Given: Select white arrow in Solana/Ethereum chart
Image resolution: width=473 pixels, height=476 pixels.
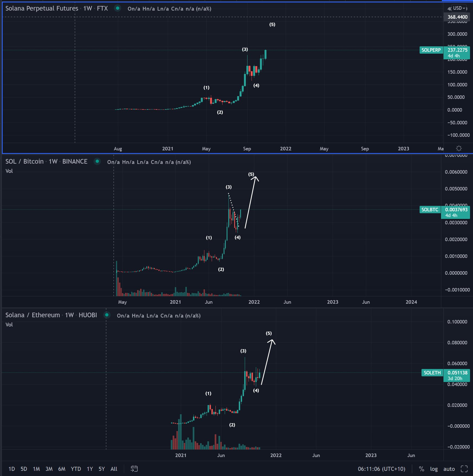Looking at the screenshot, I should tap(268, 362).
